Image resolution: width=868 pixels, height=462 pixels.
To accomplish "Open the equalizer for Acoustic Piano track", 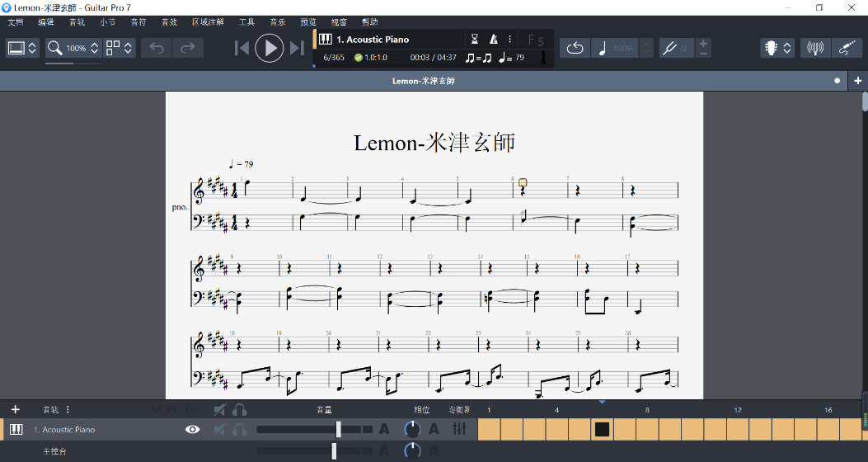I will (x=459, y=429).
